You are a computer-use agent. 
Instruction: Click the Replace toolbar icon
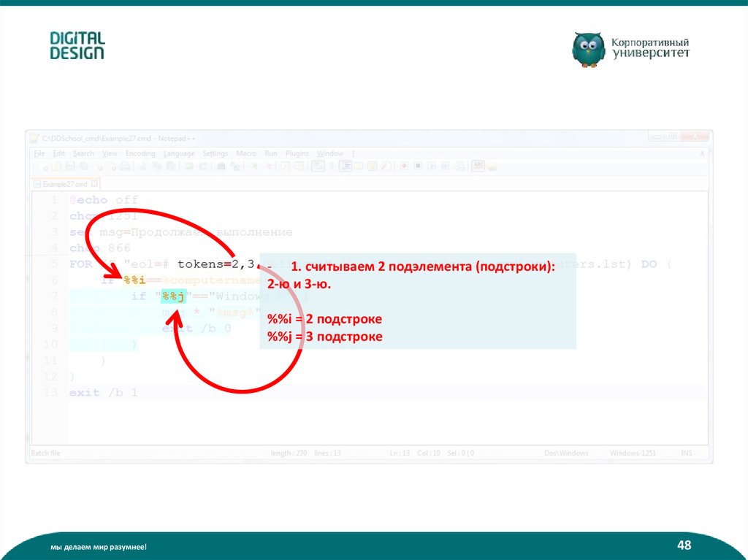coord(235,166)
